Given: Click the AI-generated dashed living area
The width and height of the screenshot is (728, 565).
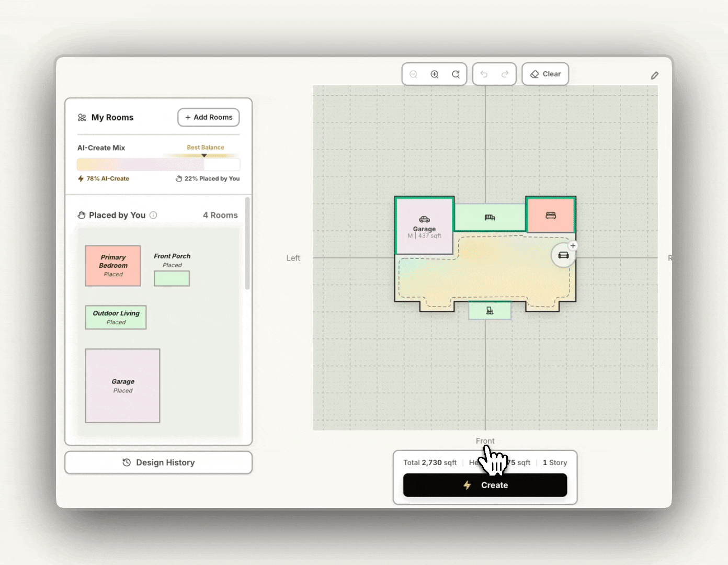Looking at the screenshot, I should click(484, 275).
